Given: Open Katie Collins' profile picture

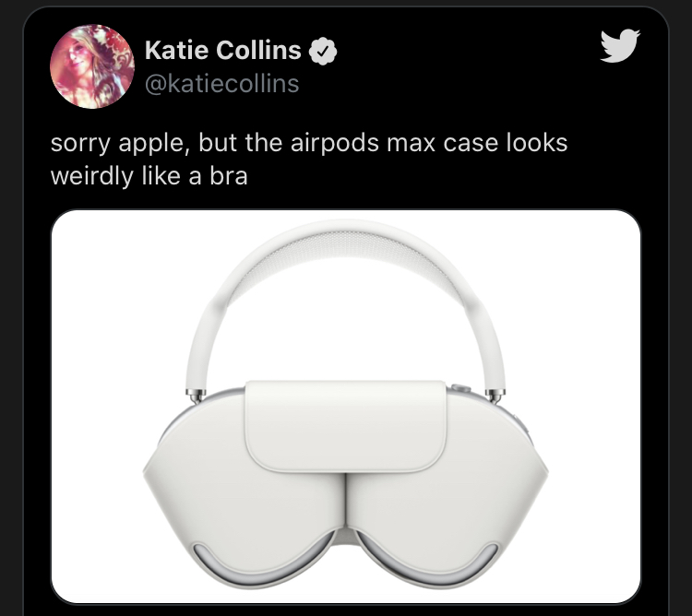Looking at the screenshot, I should click(92, 66).
